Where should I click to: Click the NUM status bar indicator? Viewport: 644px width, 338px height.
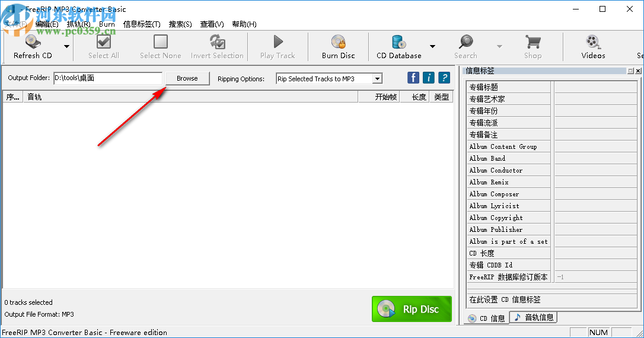[x=598, y=332]
